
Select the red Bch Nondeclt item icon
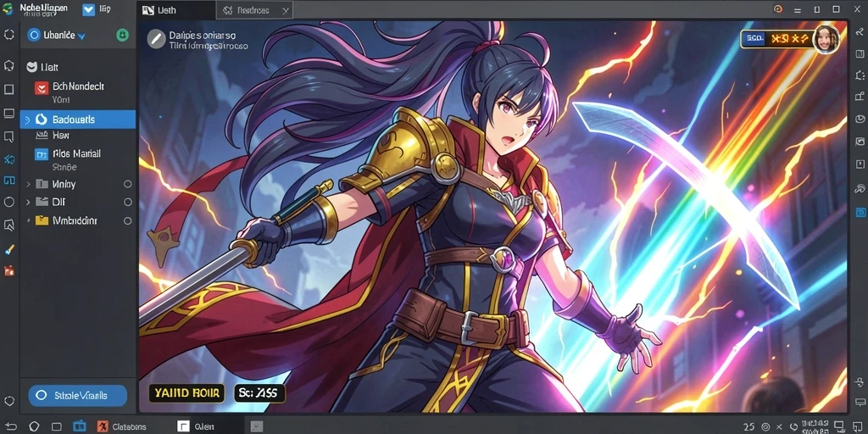(42, 87)
